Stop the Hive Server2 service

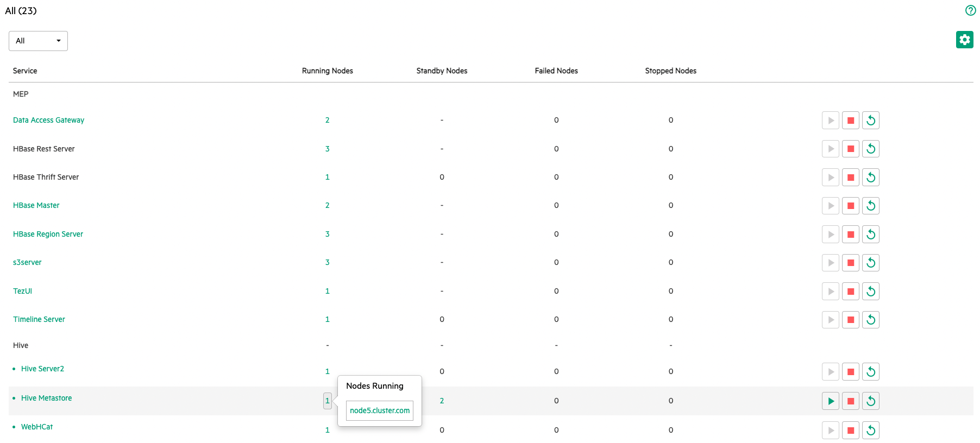(x=850, y=372)
